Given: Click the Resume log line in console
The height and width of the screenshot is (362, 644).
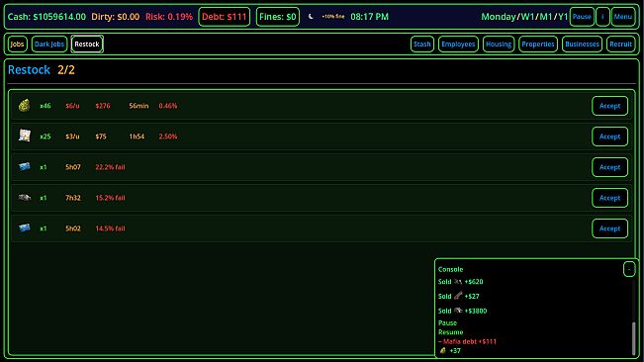Looking at the screenshot, I should 450,332.
